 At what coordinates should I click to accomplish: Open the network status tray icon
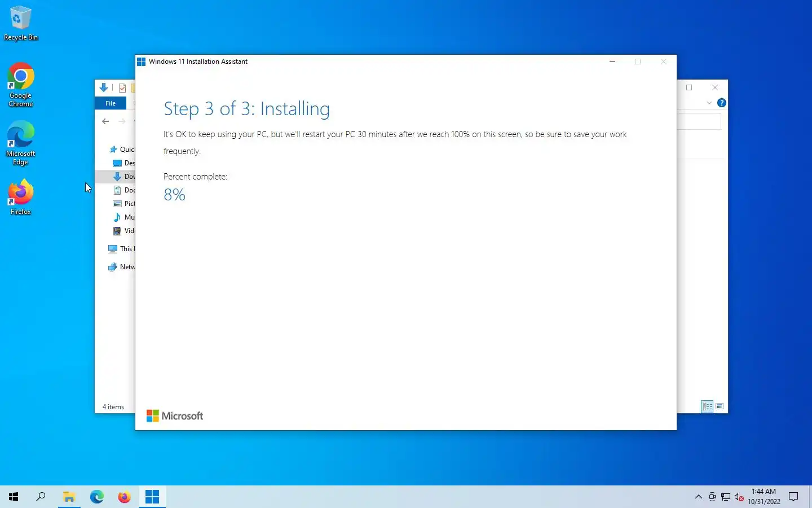point(726,497)
